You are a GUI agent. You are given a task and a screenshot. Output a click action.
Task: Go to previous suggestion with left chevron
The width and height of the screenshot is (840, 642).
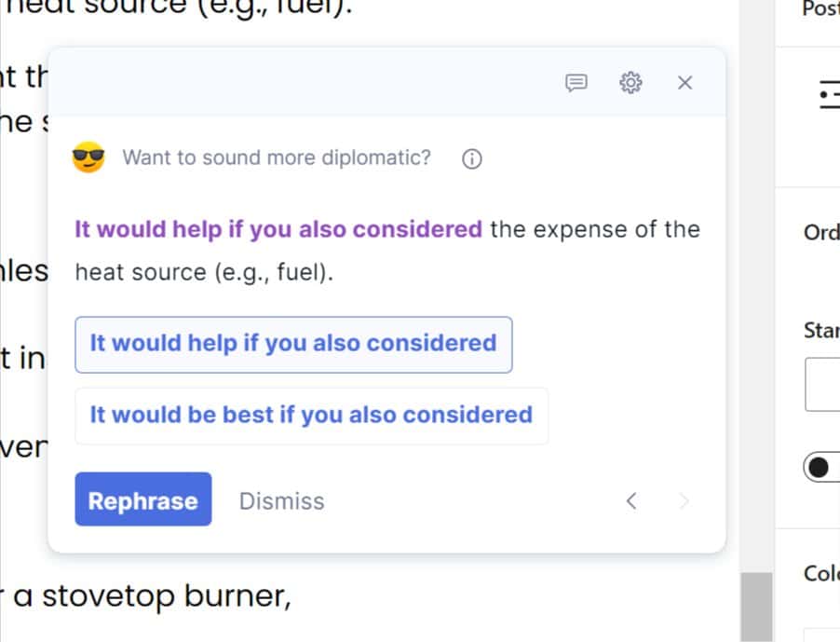pos(631,501)
